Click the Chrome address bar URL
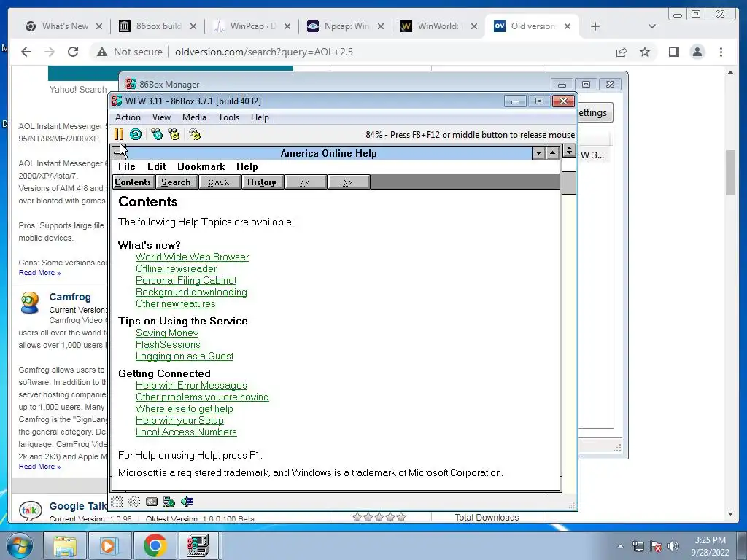747x560 pixels. pos(264,52)
